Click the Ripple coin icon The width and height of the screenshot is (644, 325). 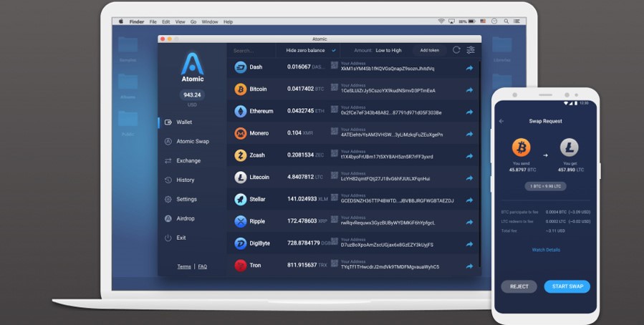click(240, 222)
